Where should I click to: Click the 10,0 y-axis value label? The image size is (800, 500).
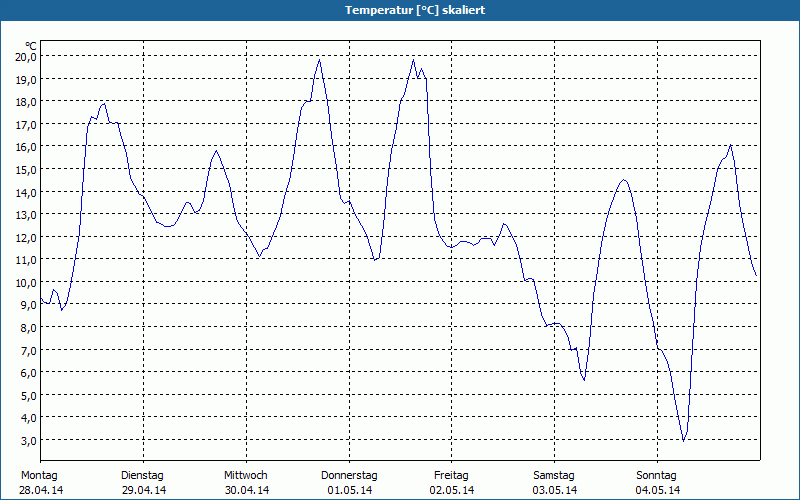point(25,282)
